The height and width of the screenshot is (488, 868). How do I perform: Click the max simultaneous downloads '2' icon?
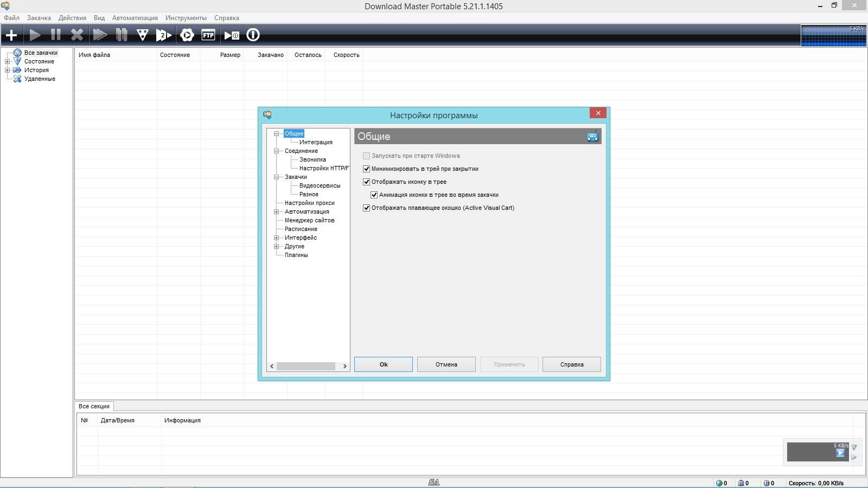[x=163, y=35]
